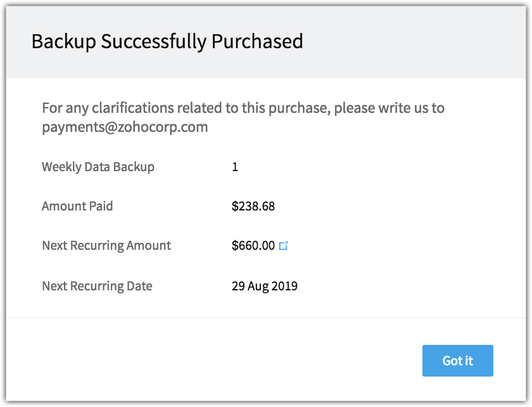Click the word Aug in the date
The height and width of the screenshot is (407, 532).
pos(258,287)
